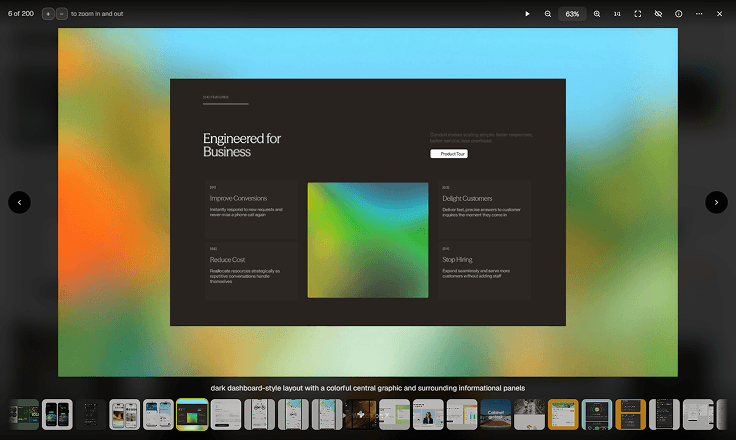The width and height of the screenshot is (736, 440).
Task: Open the black-and-white photo thumbnail
Action: pos(529,415)
